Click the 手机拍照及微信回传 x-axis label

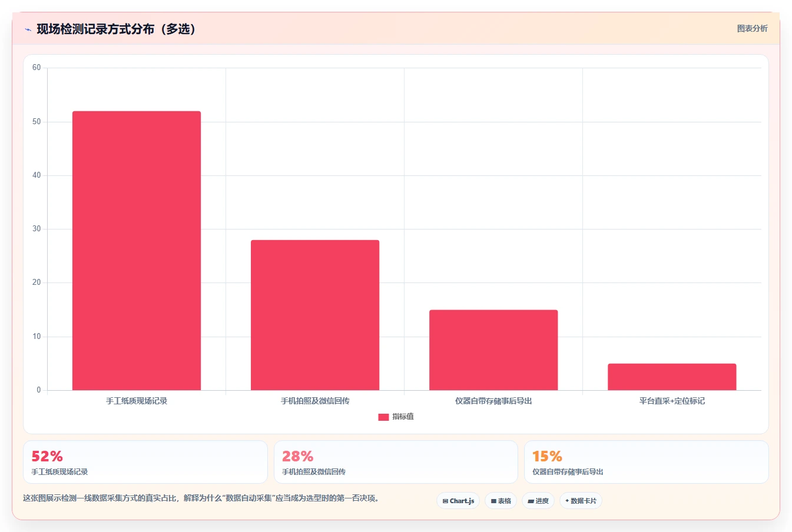point(315,401)
